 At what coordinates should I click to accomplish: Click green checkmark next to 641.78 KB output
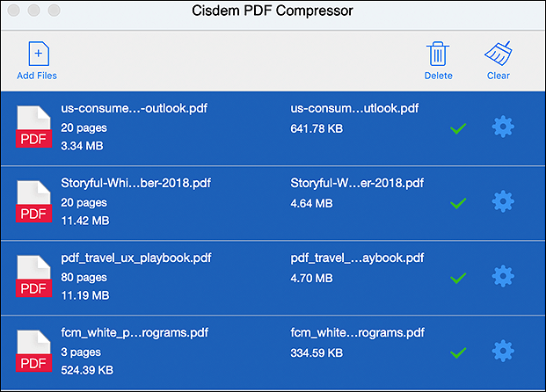tap(458, 128)
